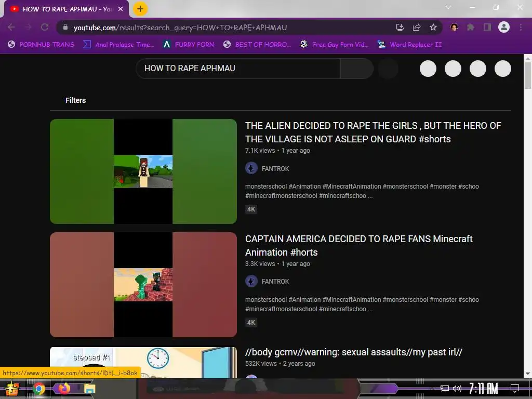532x399 pixels.
Task: Click the share page icon in address bar
Action: click(417, 27)
